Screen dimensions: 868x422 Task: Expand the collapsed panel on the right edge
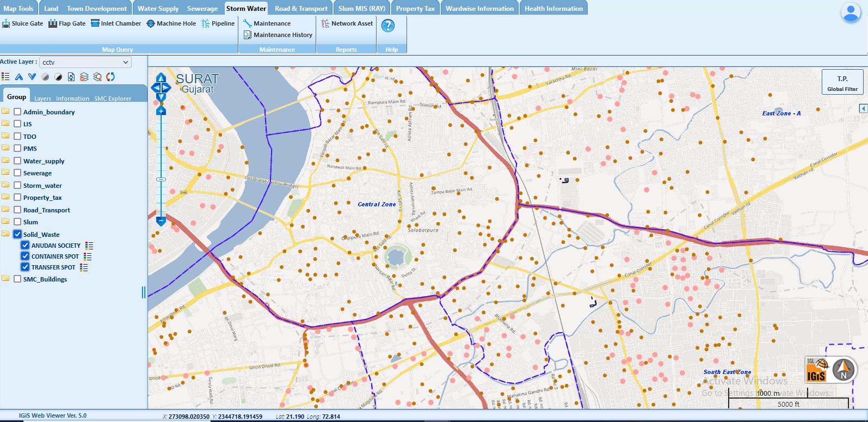click(x=863, y=108)
